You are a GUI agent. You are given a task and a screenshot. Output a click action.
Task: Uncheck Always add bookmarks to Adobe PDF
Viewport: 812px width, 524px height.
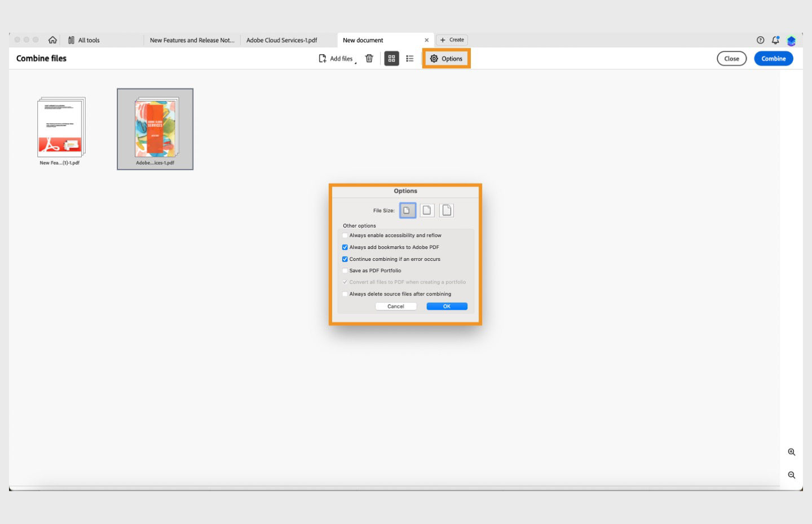pyautogui.click(x=345, y=247)
